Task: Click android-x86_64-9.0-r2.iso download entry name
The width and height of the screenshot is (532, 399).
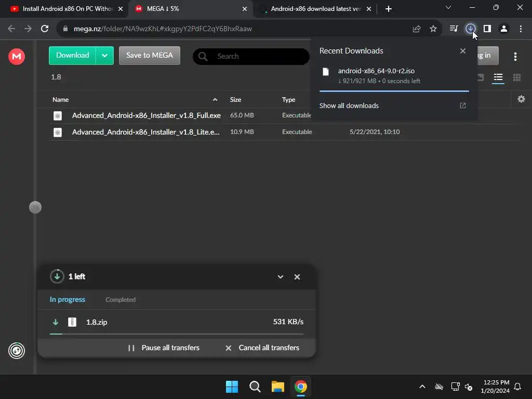Action: 376,71
